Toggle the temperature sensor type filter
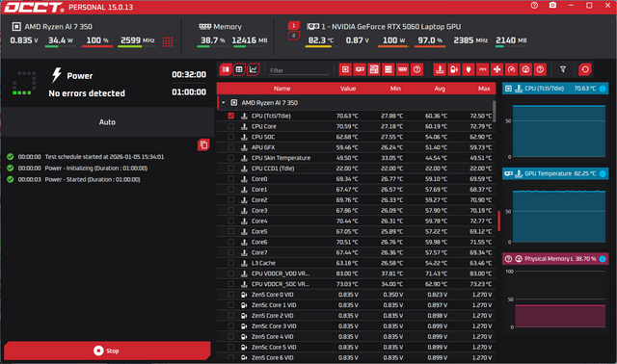Image resolution: width=617 pixels, height=364 pixels. 440,69
